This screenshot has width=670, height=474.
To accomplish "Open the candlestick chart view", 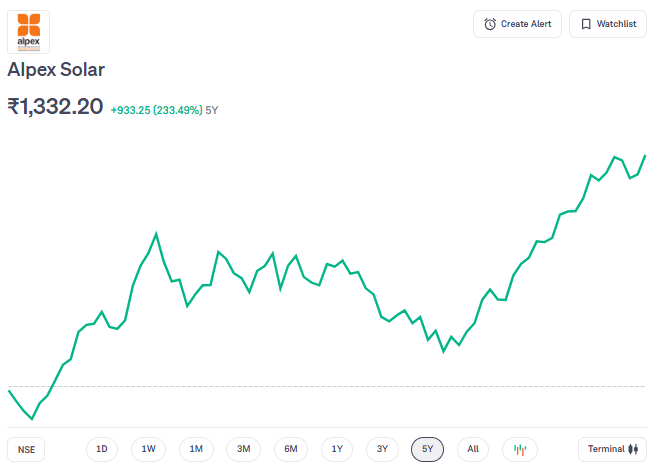I will pyautogui.click(x=520, y=449).
